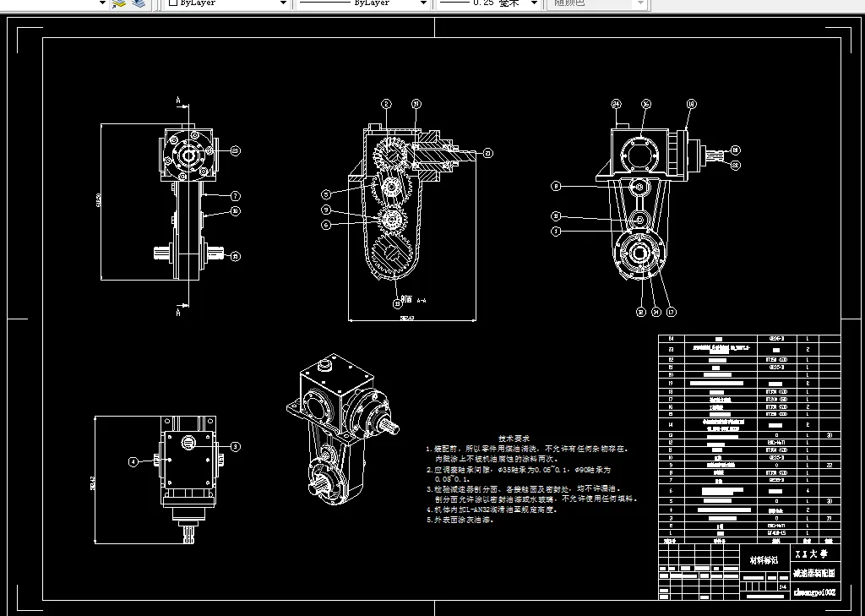The image size is (865, 616).
Task: Select part balloon 4 on bottom view
Action: click(x=133, y=462)
